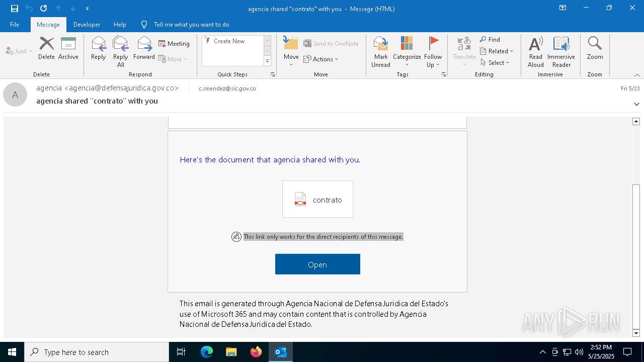Image resolution: width=644 pixels, height=362 pixels.
Task: Open the More respond options dropdown
Action: tap(173, 59)
